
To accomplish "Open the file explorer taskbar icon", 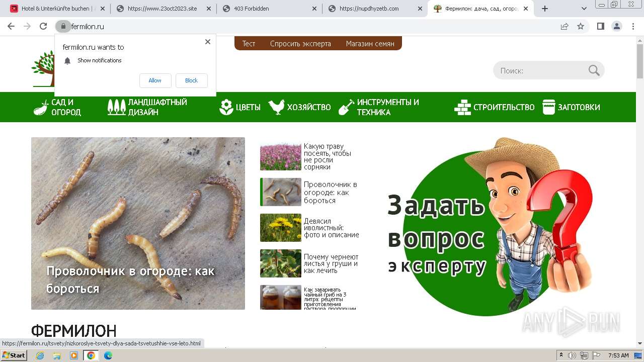I will pyautogui.click(x=57, y=355).
